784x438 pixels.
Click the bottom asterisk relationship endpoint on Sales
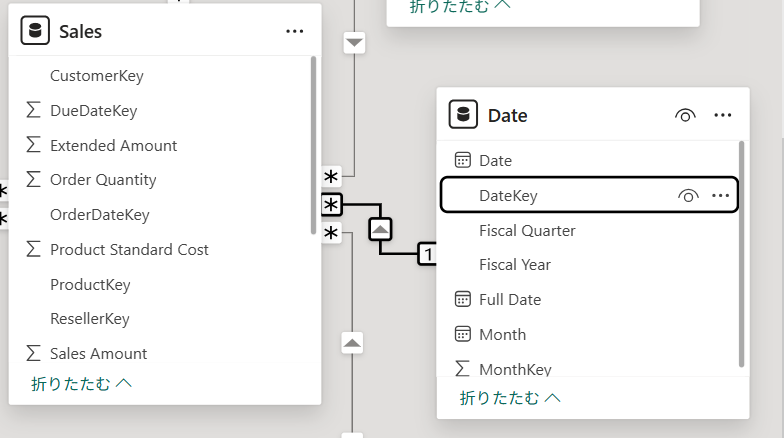330,233
